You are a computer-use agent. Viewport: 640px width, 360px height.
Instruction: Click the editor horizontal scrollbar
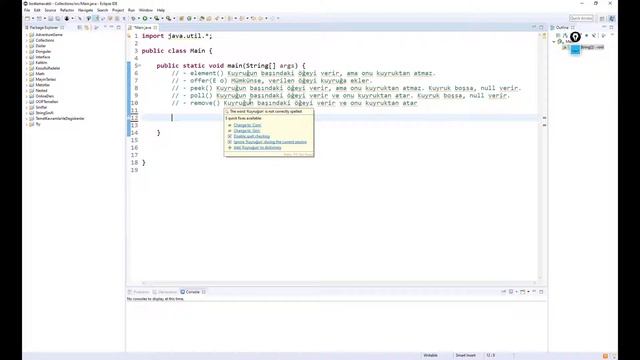pos(338,282)
